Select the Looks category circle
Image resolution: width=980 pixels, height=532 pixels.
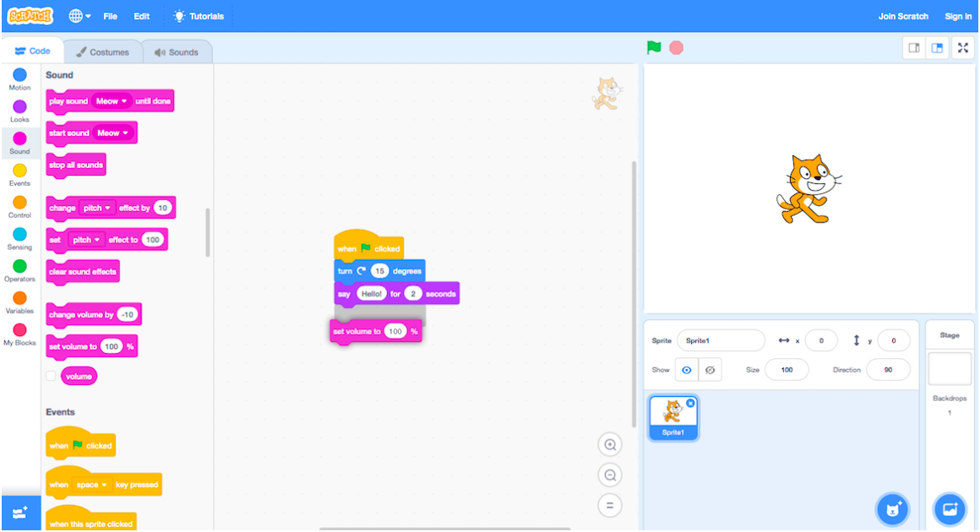coord(20,106)
